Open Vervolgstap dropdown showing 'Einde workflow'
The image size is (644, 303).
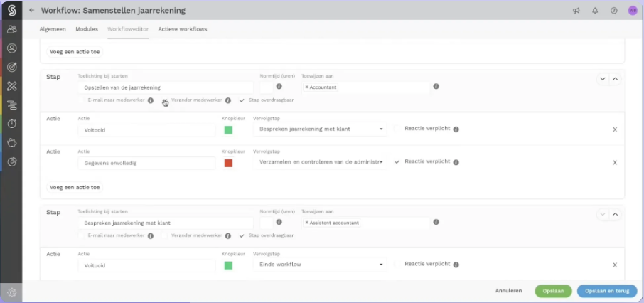tap(320, 265)
